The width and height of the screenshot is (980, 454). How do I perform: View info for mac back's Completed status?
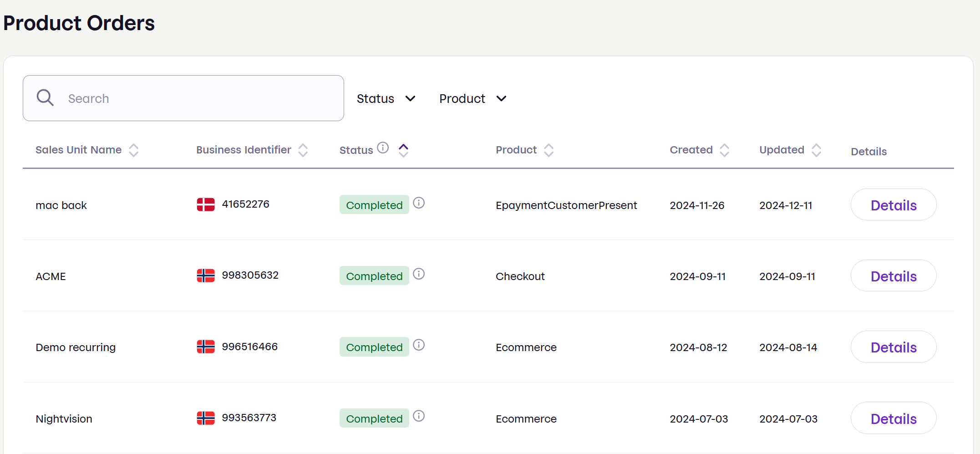pyautogui.click(x=419, y=203)
